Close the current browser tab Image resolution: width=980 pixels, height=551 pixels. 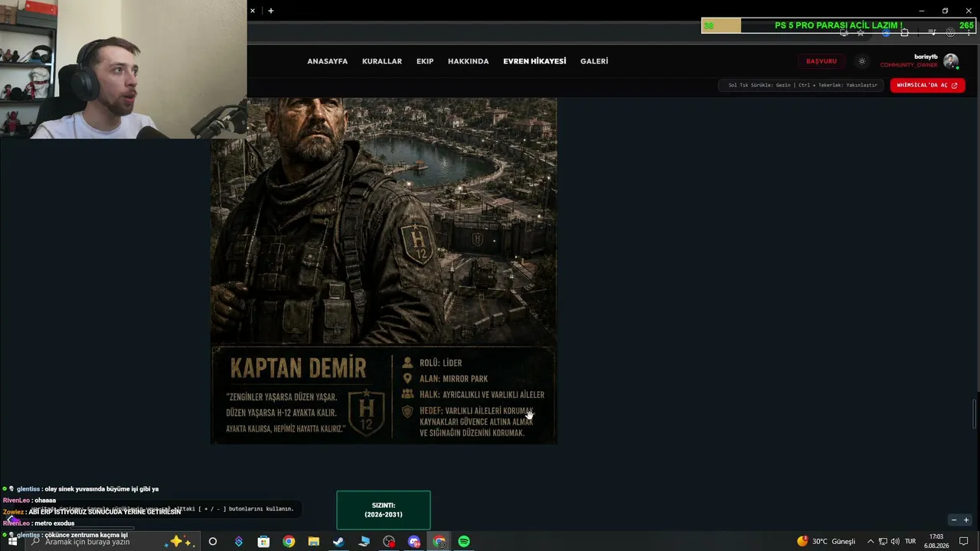tap(252, 11)
